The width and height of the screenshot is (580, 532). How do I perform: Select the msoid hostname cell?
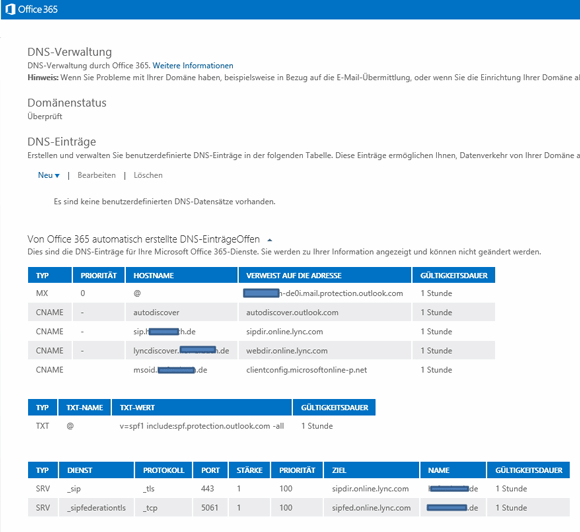[170, 370]
